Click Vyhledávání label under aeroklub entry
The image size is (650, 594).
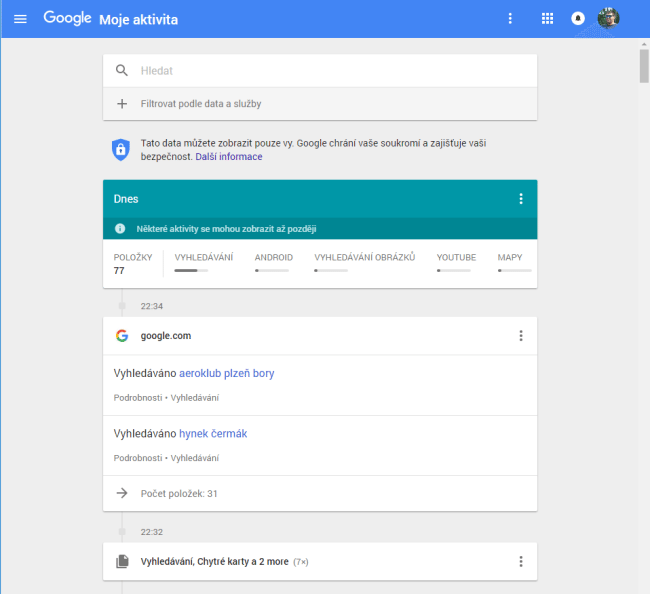pyautogui.click(x=195, y=398)
